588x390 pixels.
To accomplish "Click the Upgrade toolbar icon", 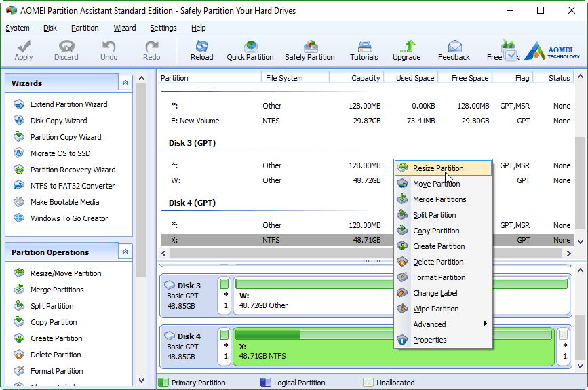I will [x=406, y=50].
